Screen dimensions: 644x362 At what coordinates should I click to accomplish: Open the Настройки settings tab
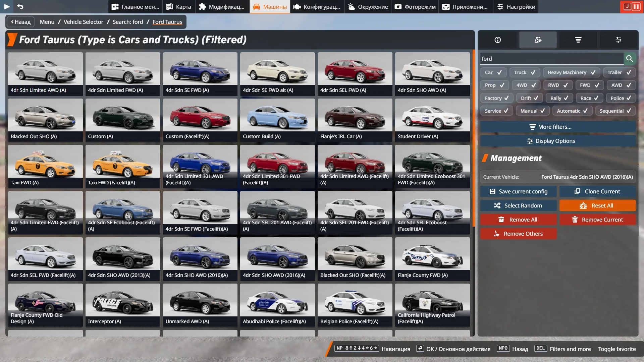516,7
